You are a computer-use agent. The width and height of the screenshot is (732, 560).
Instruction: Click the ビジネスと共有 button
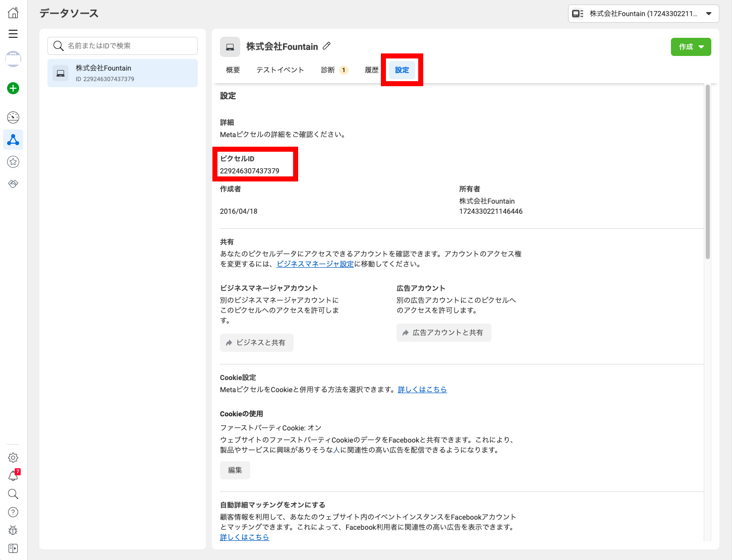tap(256, 343)
